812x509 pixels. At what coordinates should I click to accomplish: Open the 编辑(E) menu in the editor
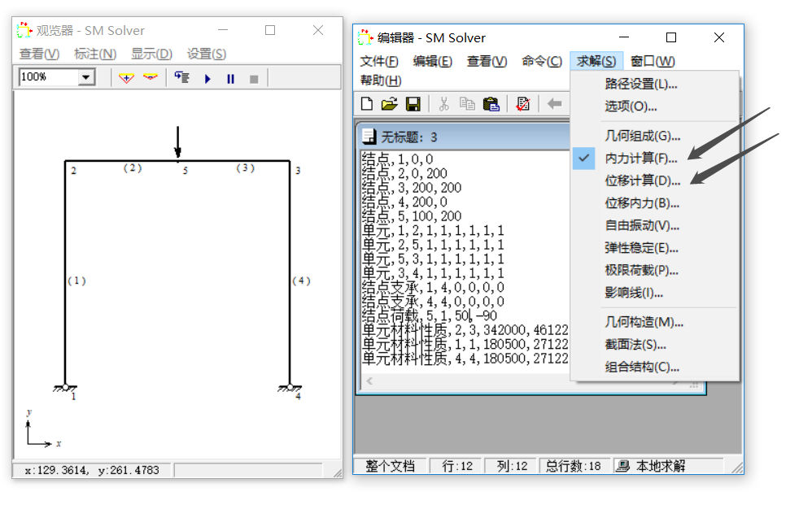coord(432,62)
